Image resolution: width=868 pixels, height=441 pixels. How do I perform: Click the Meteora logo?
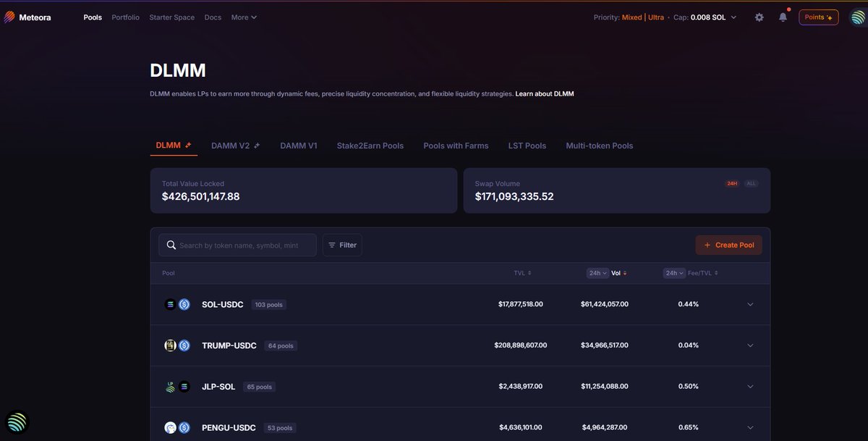tap(28, 16)
